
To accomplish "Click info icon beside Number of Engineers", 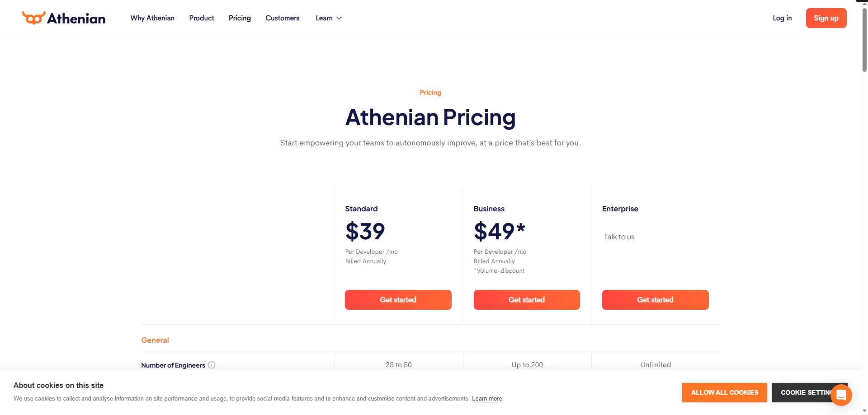I will [x=212, y=365].
